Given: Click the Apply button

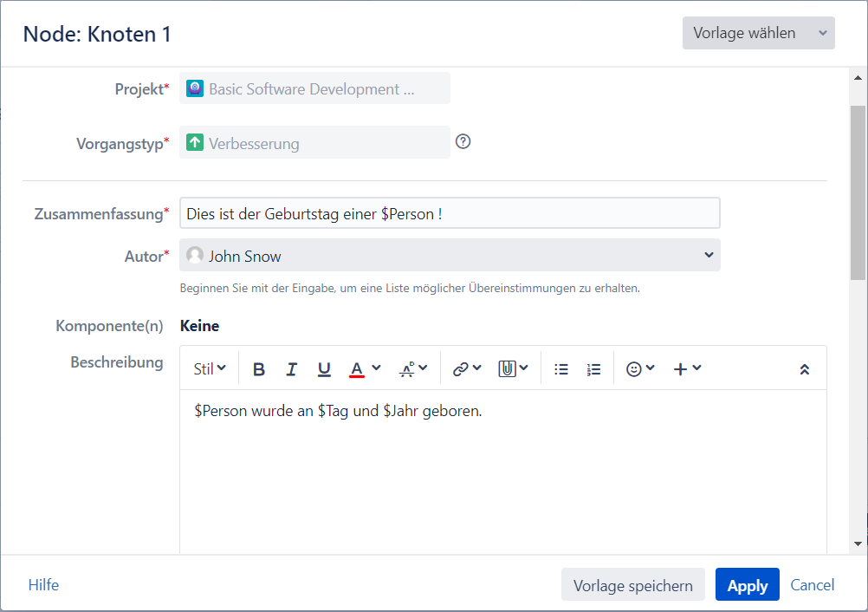Looking at the screenshot, I should tap(747, 585).
